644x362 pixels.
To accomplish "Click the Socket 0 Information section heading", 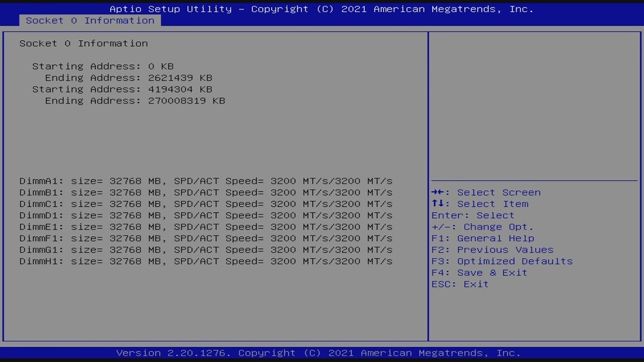I will coord(84,43).
